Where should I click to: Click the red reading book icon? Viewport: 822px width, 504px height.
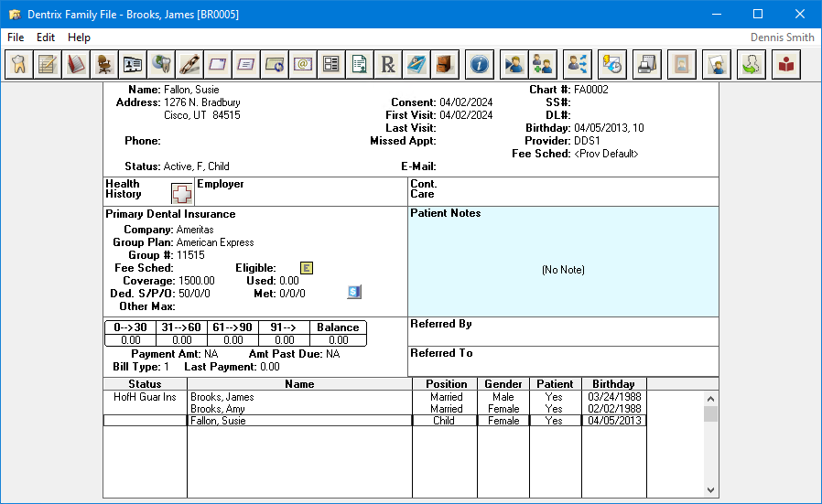[x=786, y=64]
